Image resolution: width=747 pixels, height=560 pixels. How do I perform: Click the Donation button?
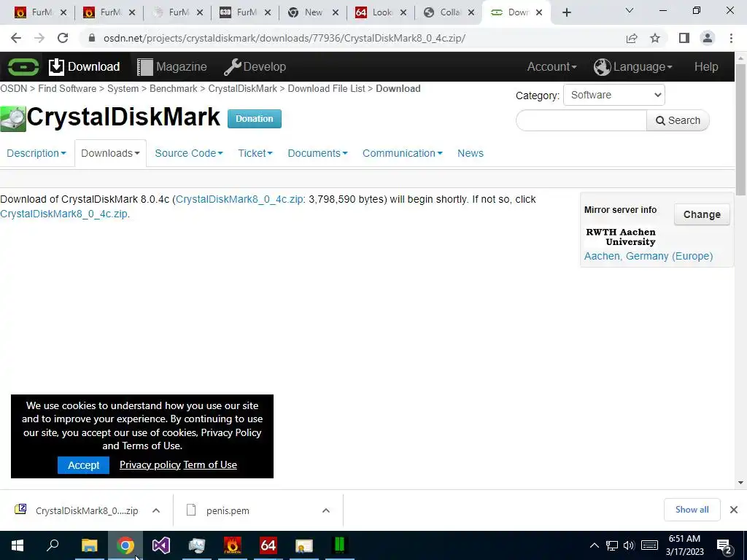click(255, 119)
